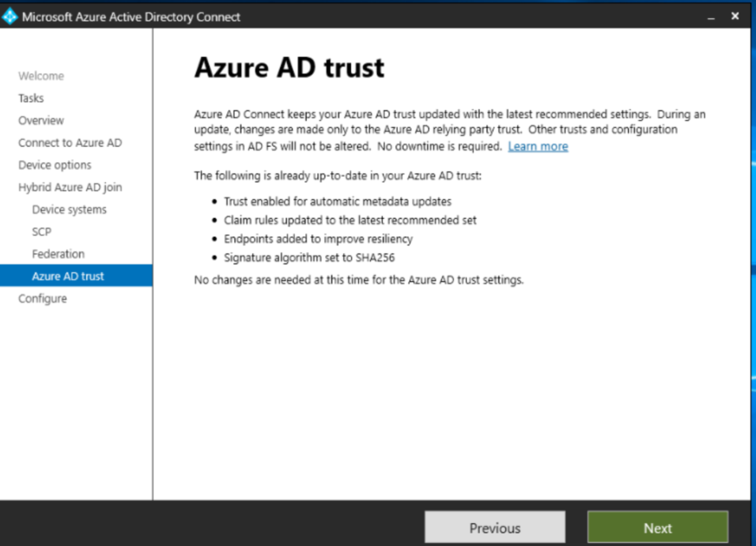756x546 pixels.
Task: Open the Tasks step in sidebar
Action: [x=31, y=98]
